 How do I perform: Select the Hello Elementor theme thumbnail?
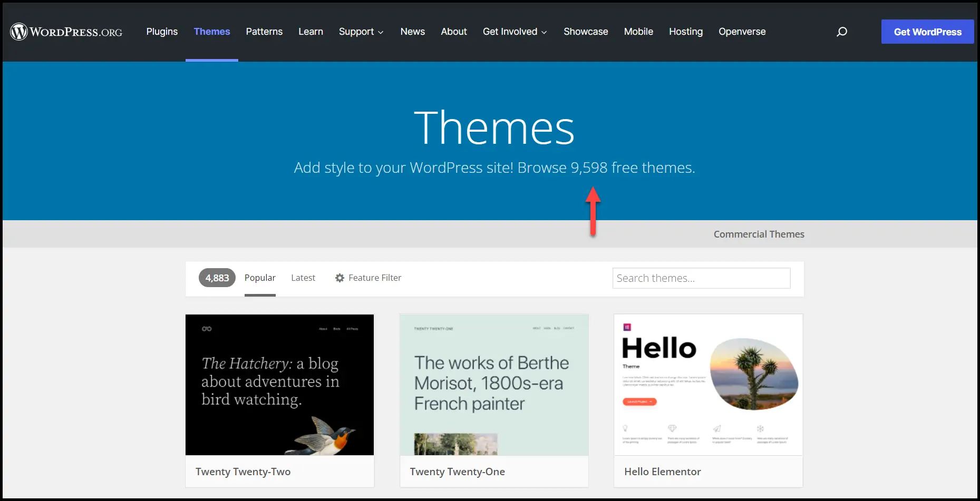708,385
